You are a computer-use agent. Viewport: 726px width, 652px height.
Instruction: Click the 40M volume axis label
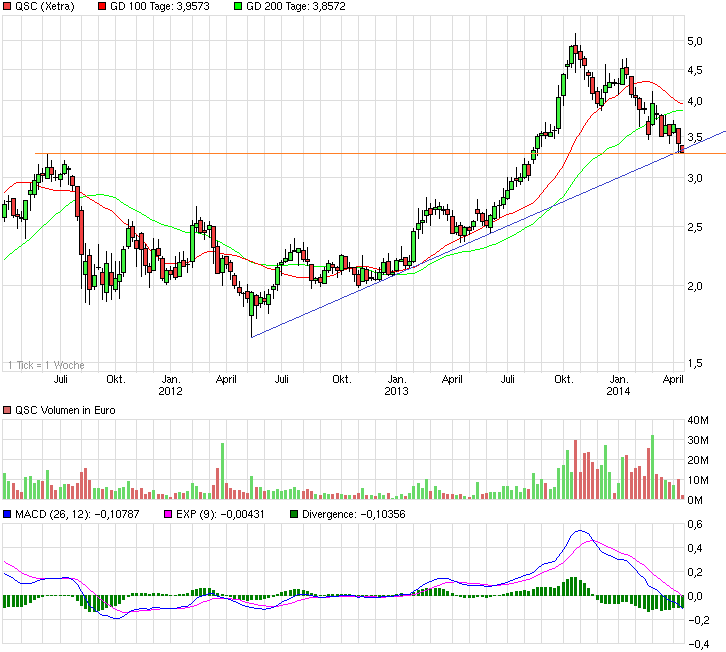[698, 420]
